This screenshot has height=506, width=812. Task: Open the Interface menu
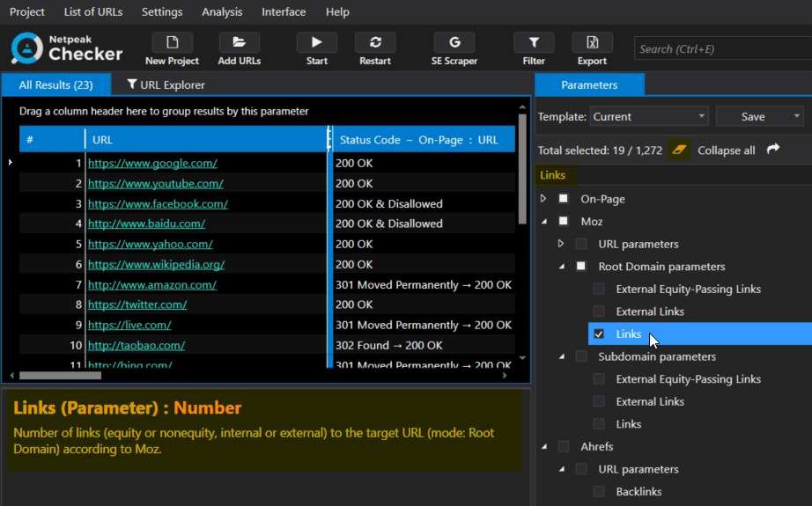tap(284, 12)
